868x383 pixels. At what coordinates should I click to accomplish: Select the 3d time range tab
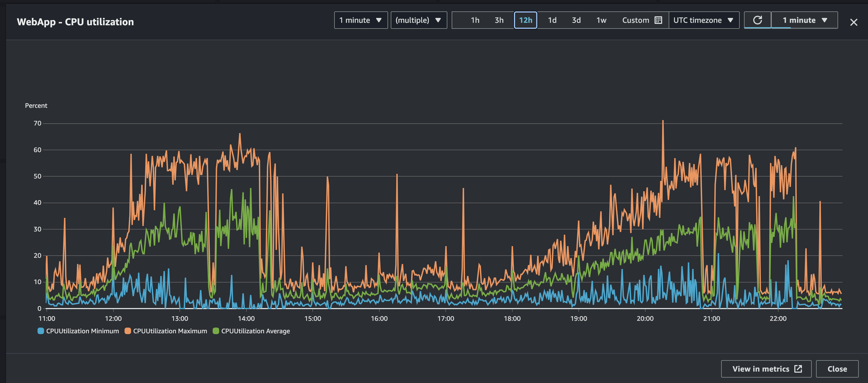(576, 20)
